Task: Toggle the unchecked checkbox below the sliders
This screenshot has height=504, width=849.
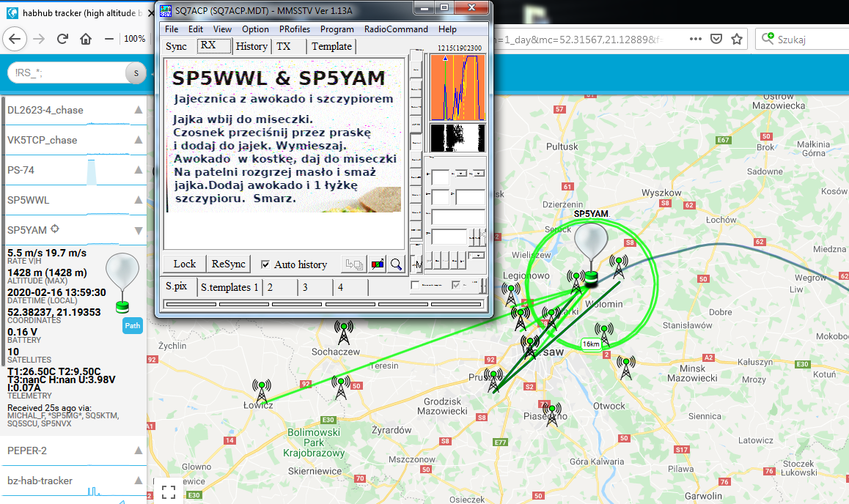Action: click(x=415, y=285)
